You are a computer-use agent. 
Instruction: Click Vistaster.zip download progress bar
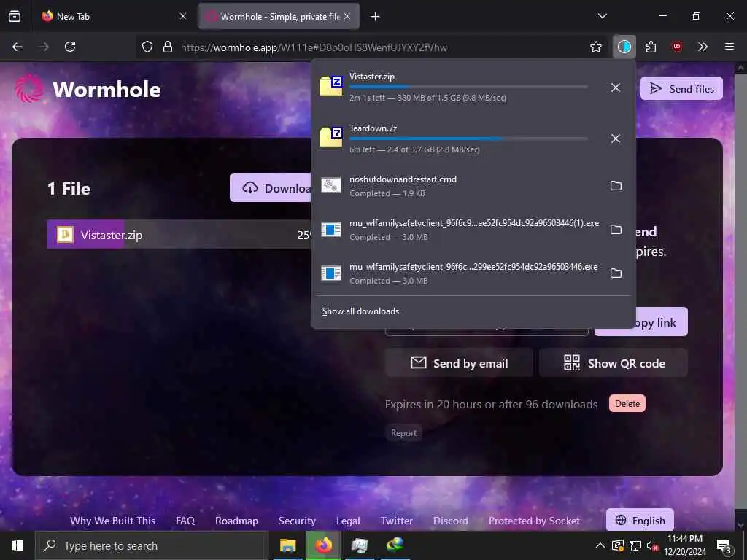click(468, 87)
